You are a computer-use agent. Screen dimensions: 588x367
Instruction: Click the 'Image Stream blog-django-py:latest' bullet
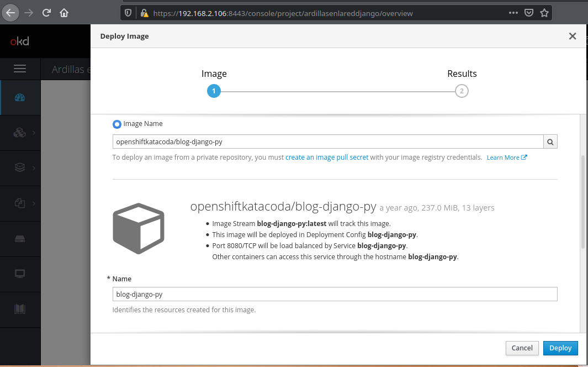coord(301,224)
